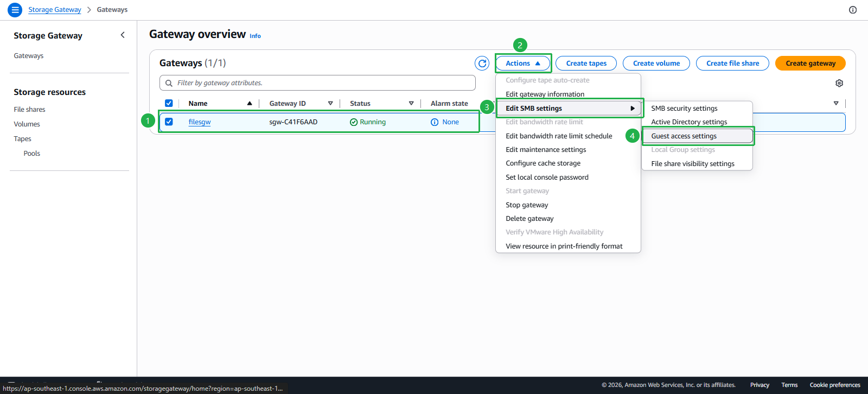Select Edit gateway information
868x394 pixels.
[545, 94]
